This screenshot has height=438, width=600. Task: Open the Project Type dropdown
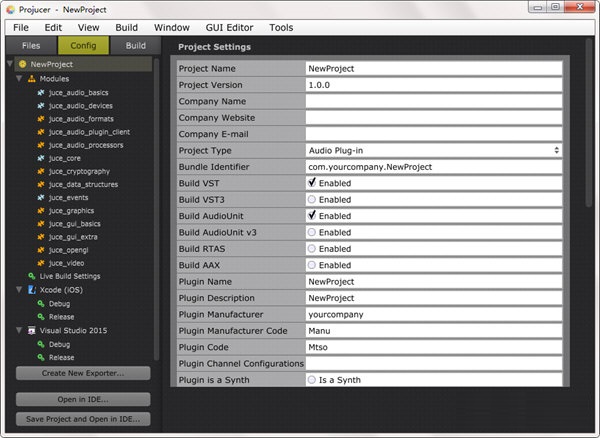tap(434, 150)
